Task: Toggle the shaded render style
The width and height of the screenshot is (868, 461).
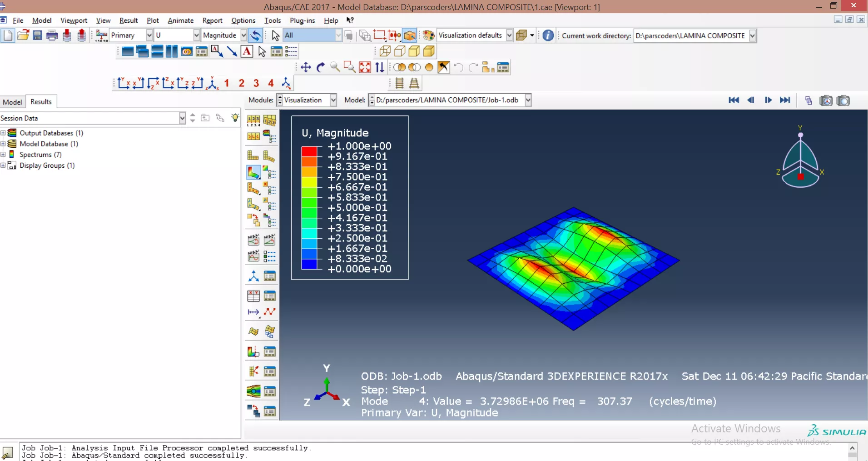Action: [429, 51]
